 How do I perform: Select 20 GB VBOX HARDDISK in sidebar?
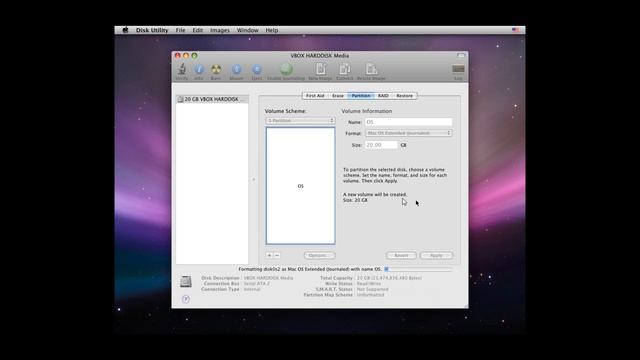[x=212, y=99]
